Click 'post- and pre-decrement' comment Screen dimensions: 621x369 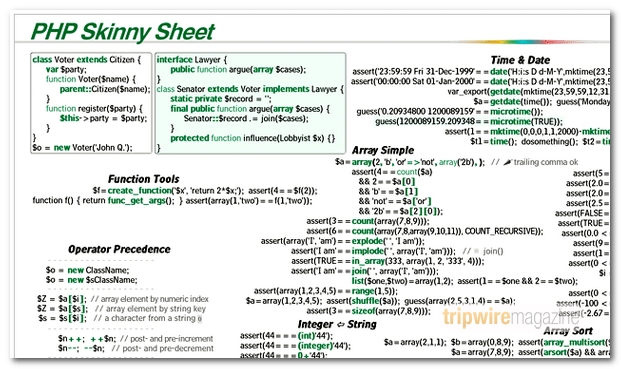pyautogui.click(x=162, y=348)
